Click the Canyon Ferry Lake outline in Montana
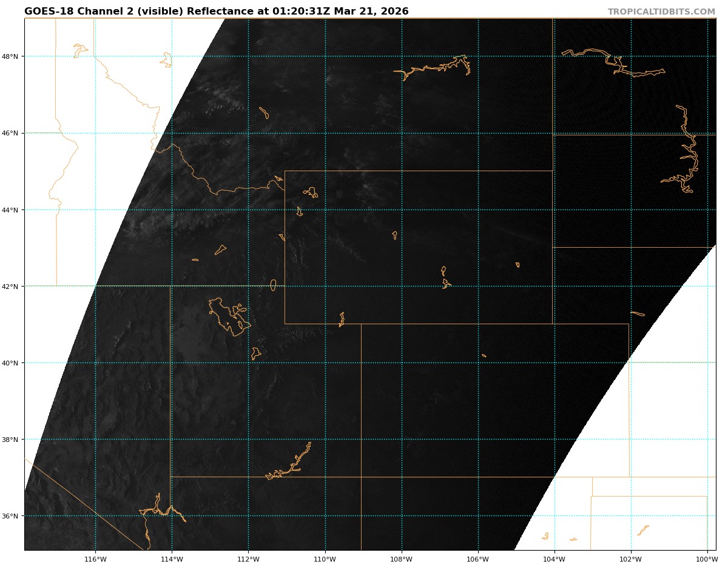Viewport: 728px width, 564px height. pos(264,113)
